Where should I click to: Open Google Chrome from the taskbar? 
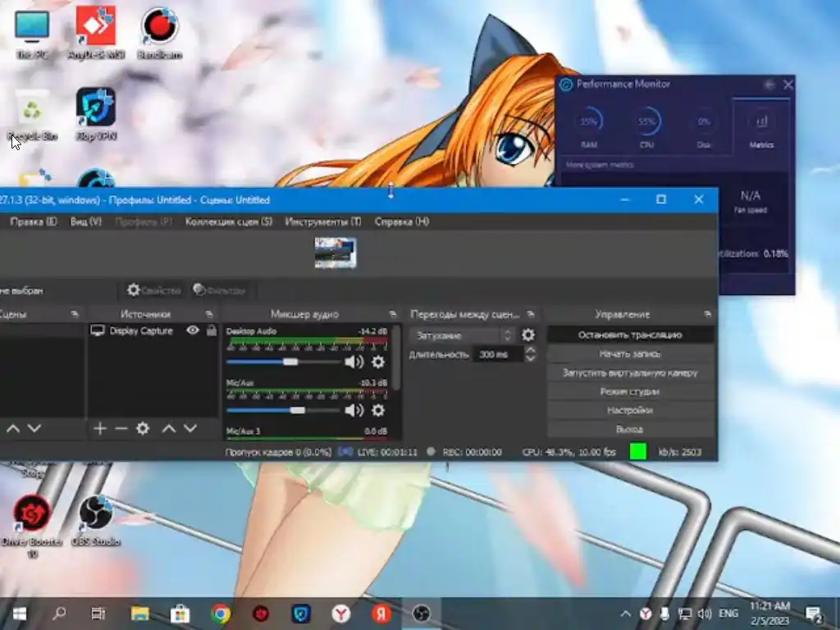click(x=220, y=614)
